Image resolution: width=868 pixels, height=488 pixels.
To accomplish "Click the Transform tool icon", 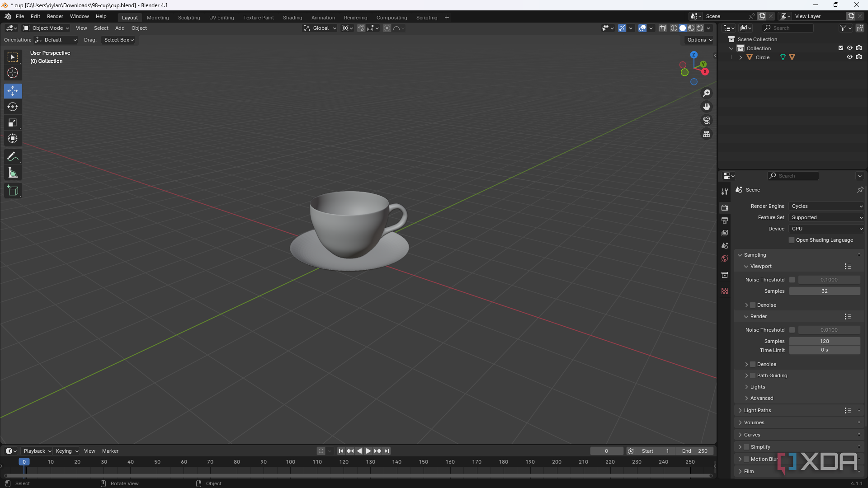I will 13,138.
